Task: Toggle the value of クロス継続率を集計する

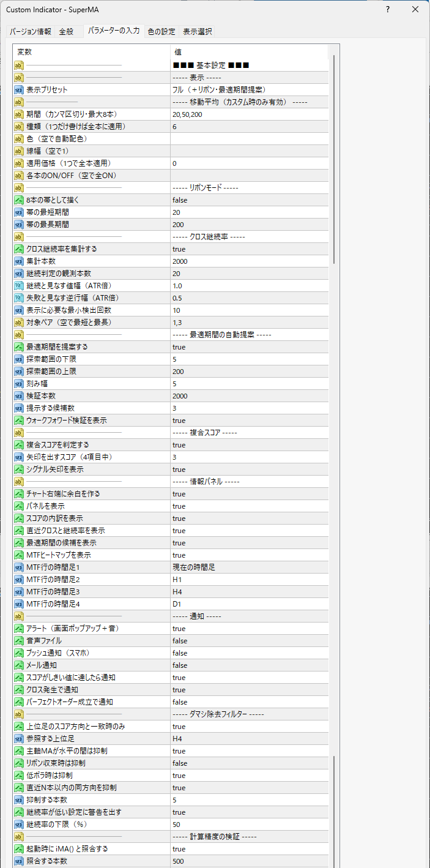Action: 249,249
